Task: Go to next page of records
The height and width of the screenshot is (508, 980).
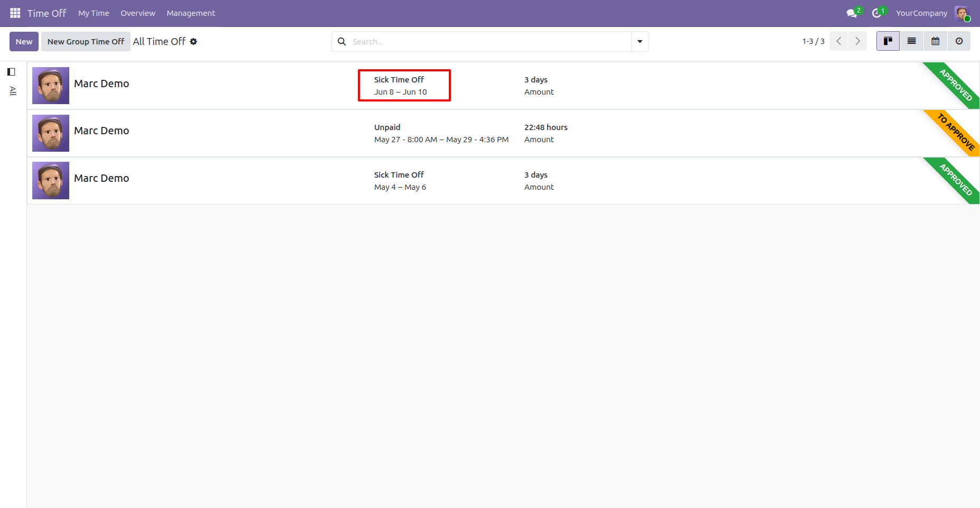Action: 857,41
